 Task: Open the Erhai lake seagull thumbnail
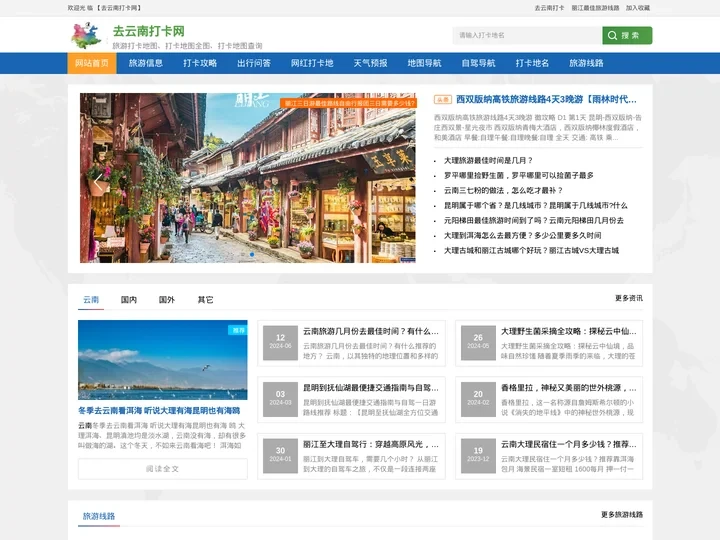click(163, 360)
